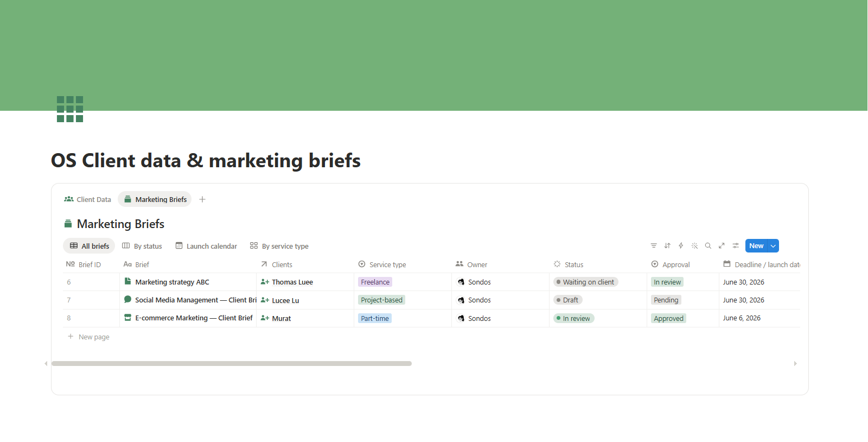
Task: Add a new view with plus icon
Action: [x=202, y=199]
